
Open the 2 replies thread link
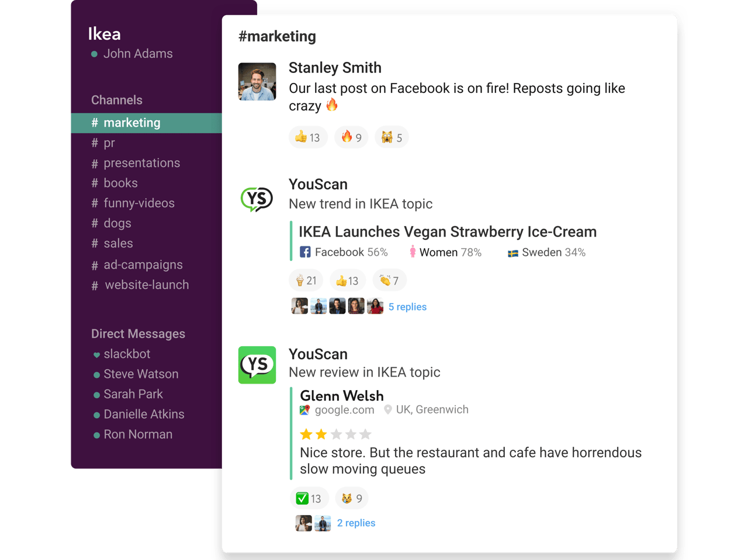356,523
